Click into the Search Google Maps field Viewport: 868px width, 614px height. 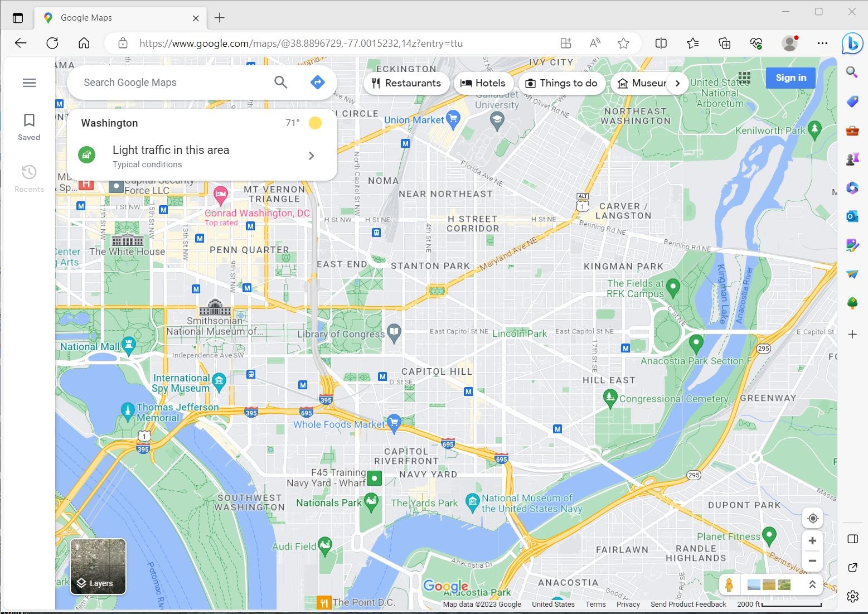pos(173,83)
